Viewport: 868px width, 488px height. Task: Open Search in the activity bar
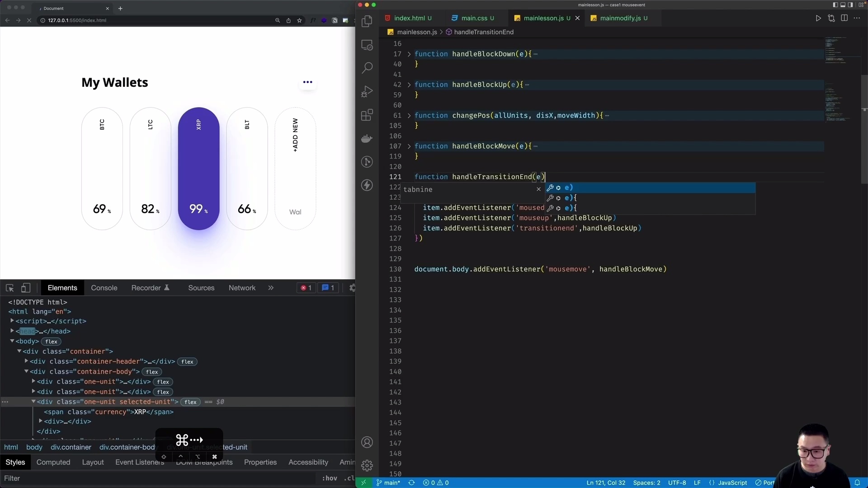[367, 68]
